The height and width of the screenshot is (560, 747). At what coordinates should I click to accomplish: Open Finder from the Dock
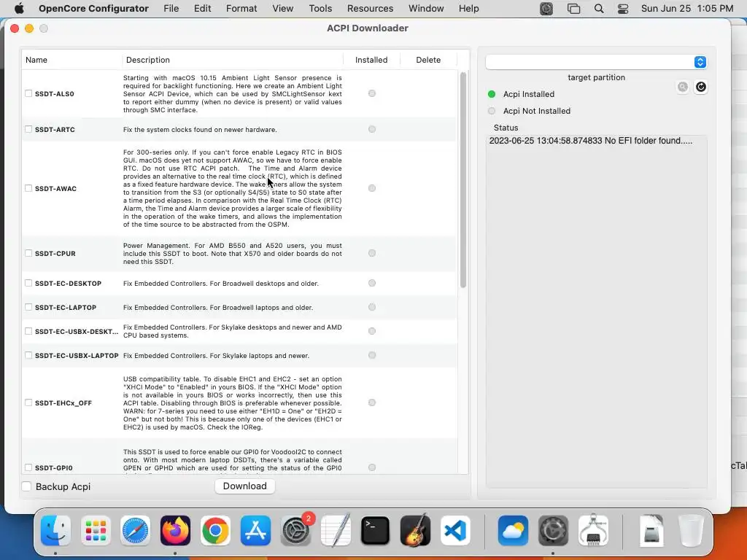coord(55,531)
